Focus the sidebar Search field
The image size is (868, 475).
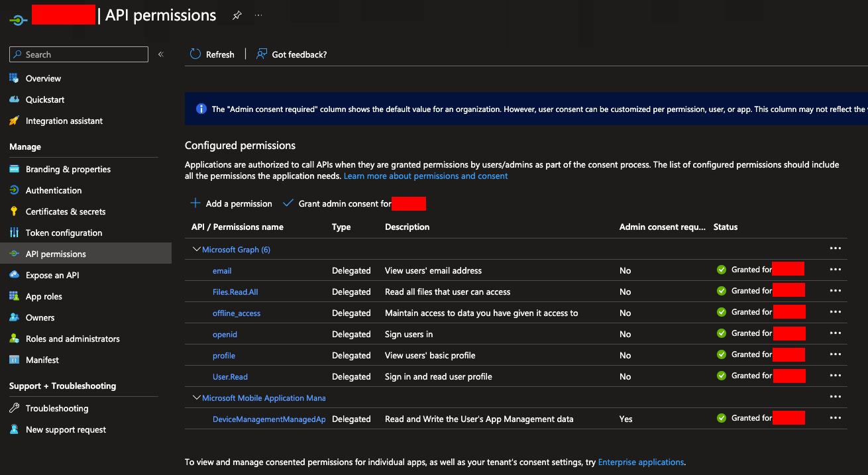(79, 54)
